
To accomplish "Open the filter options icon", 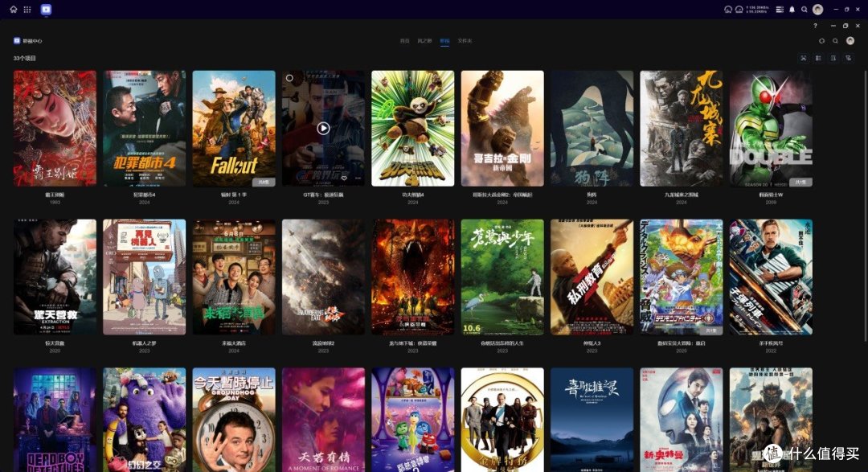I will pos(848,58).
